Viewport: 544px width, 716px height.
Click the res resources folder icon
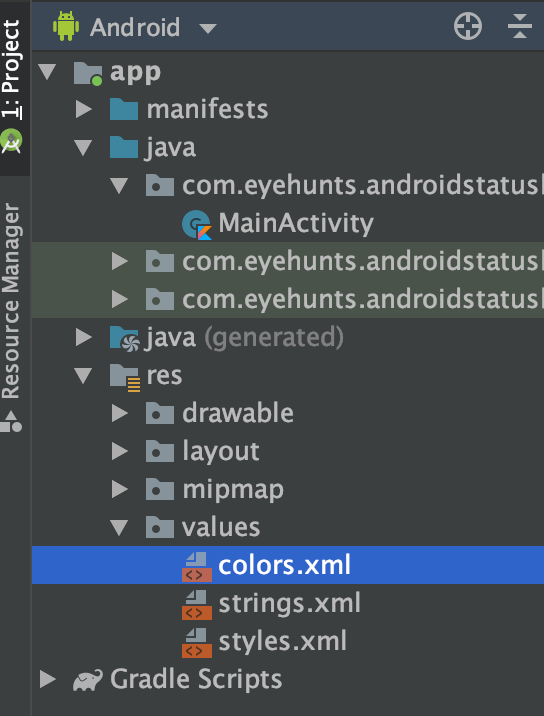(125, 377)
